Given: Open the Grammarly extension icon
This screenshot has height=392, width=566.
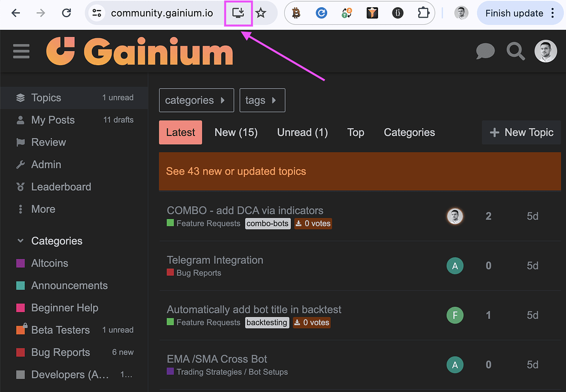Looking at the screenshot, I should [321, 13].
